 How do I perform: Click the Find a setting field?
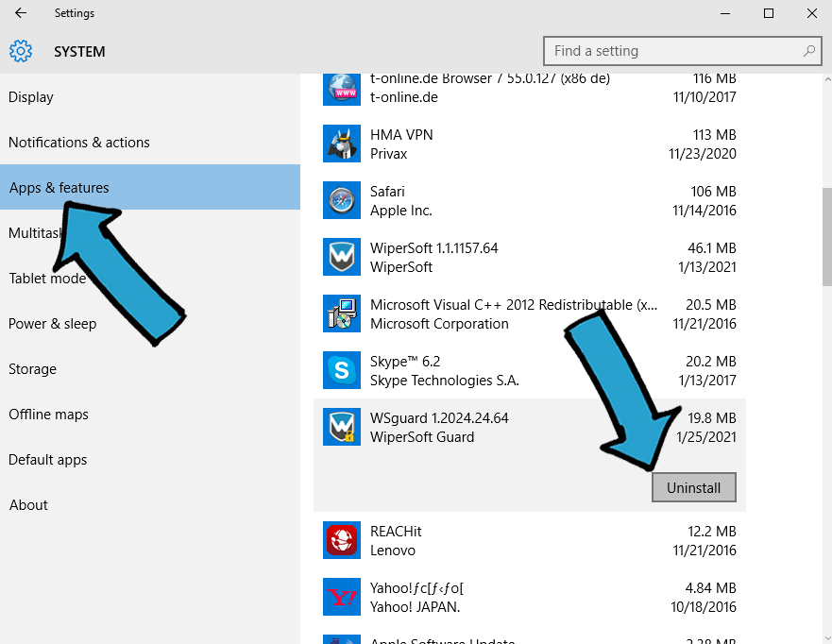pos(683,51)
